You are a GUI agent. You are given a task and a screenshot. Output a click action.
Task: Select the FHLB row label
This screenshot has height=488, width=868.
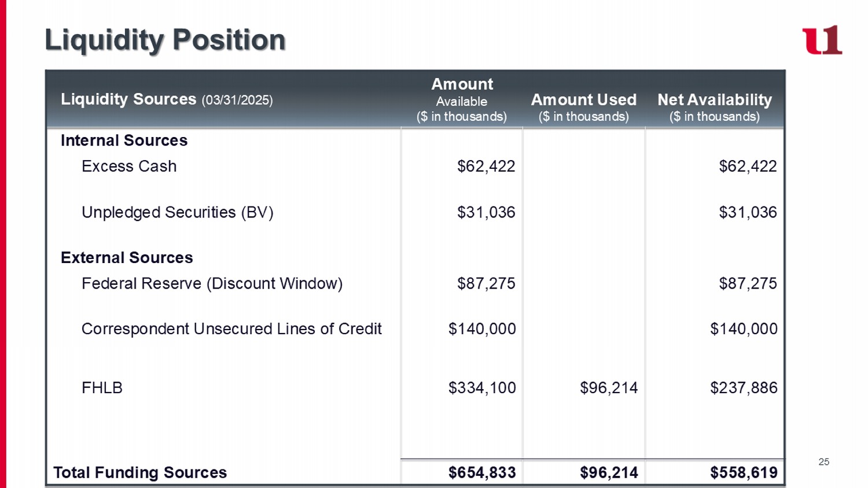coord(102,388)
